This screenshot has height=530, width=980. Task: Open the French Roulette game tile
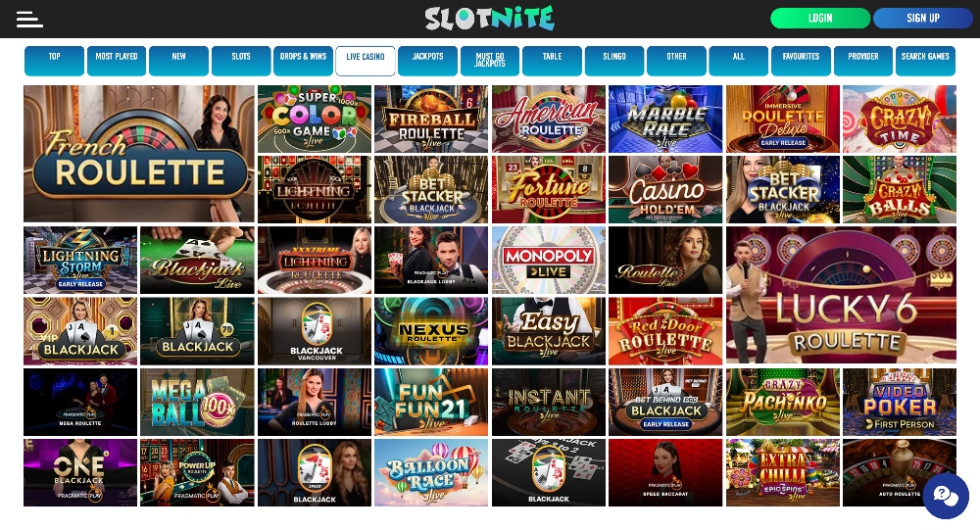coord(139,154)
